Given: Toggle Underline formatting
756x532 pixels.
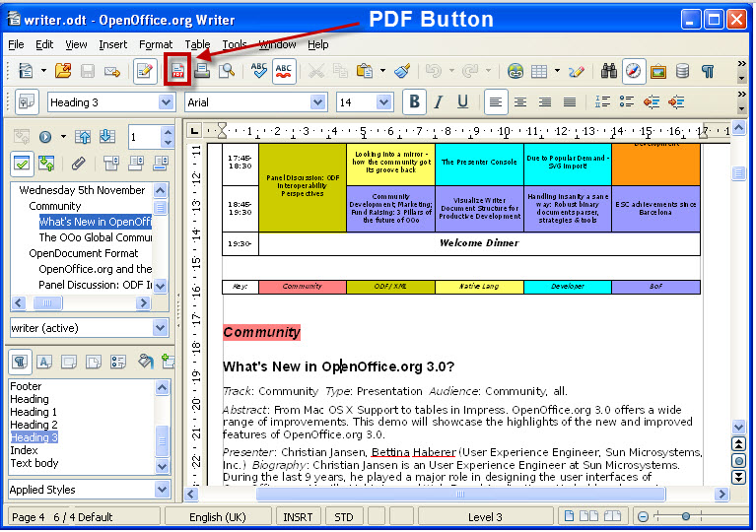Looking at the screenshot, I should (462, 102).
